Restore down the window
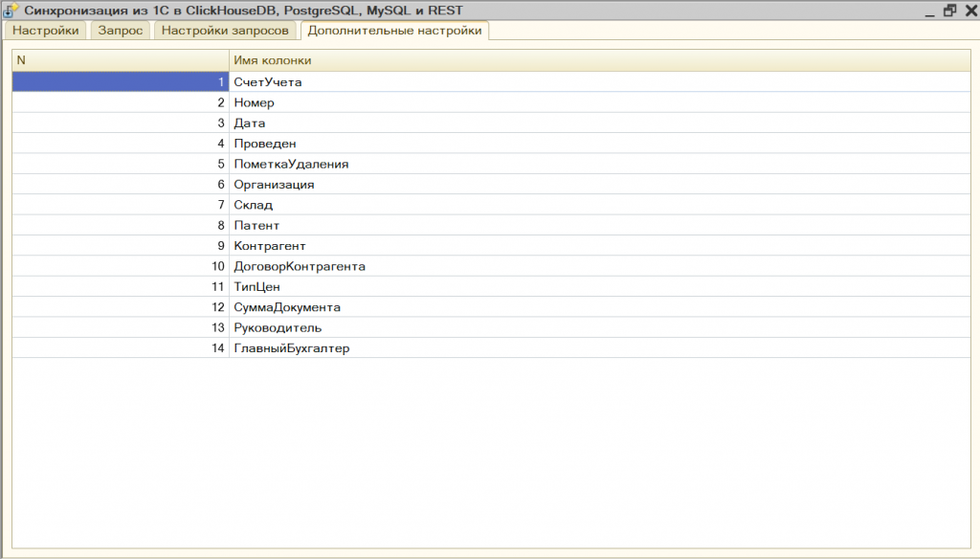The height and width of the screenshot is (559, 980). [950, 11]
